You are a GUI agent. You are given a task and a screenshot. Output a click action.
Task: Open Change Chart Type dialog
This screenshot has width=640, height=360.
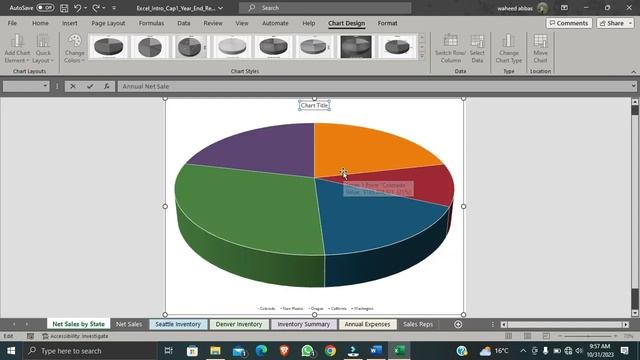pos(509,49)
